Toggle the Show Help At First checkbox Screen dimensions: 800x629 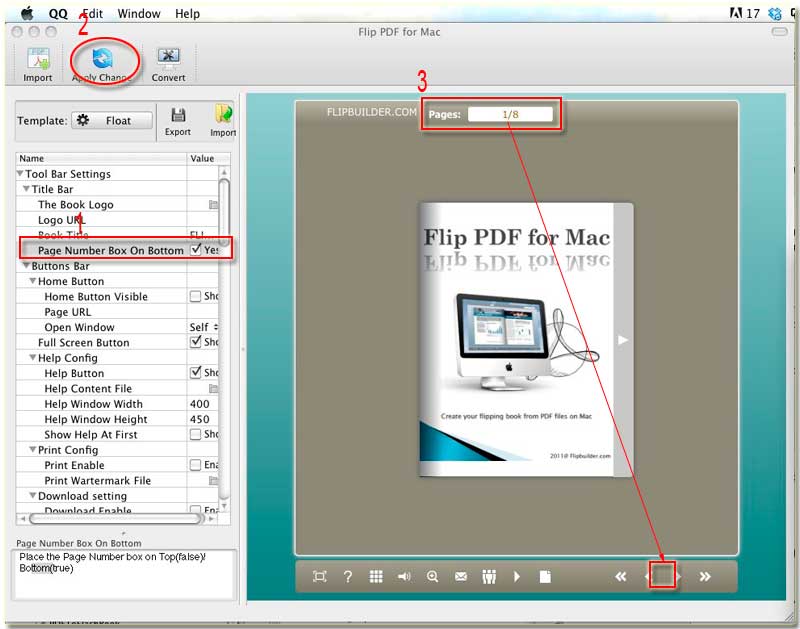click(195, 434)
